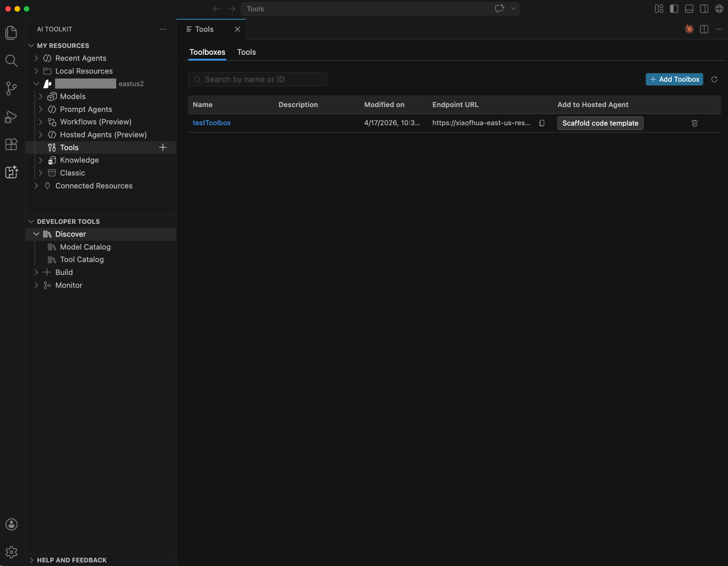Open the Explorer view in activity bar

pyautogui.click(x=11, y=33)
